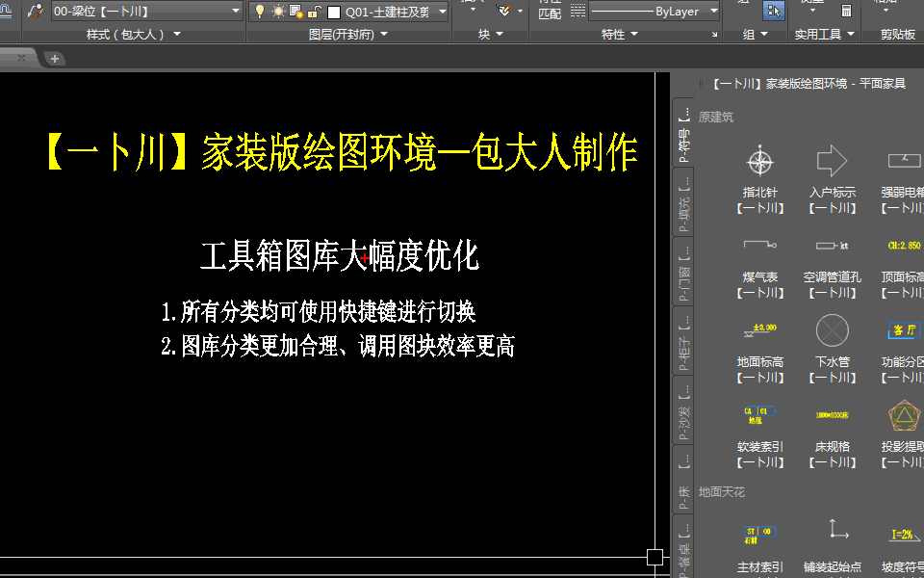Screen dimensions: 924x578
Task: Toggle layer lock padlock icon
Action: pos(314,12)
